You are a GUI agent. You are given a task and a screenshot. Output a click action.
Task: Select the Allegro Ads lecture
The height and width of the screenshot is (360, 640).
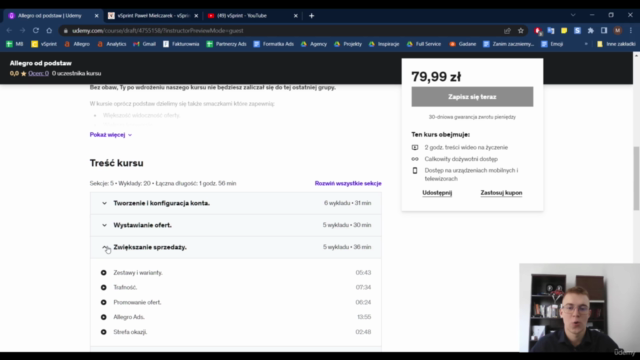coord(129,317)
